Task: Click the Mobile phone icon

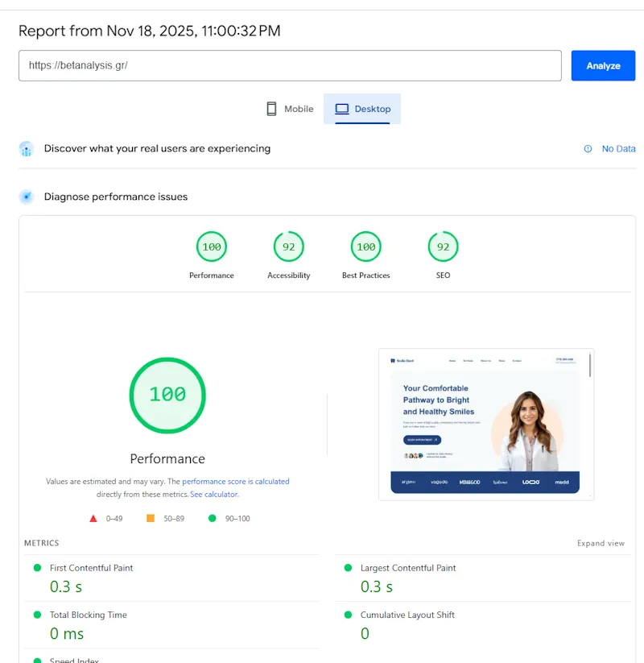Action: click(x=272, y=109)
